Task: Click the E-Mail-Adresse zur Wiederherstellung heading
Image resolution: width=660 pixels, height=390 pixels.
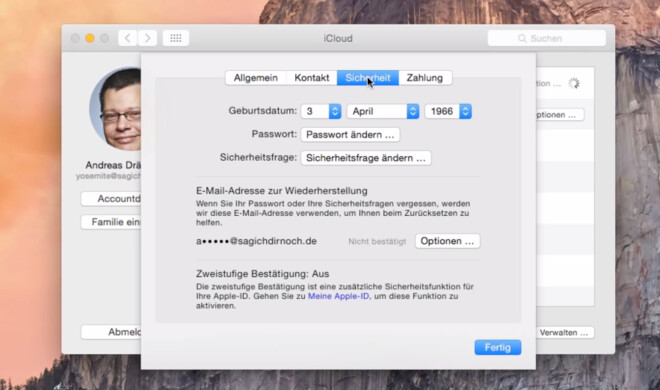Action: tap(282, 191)
